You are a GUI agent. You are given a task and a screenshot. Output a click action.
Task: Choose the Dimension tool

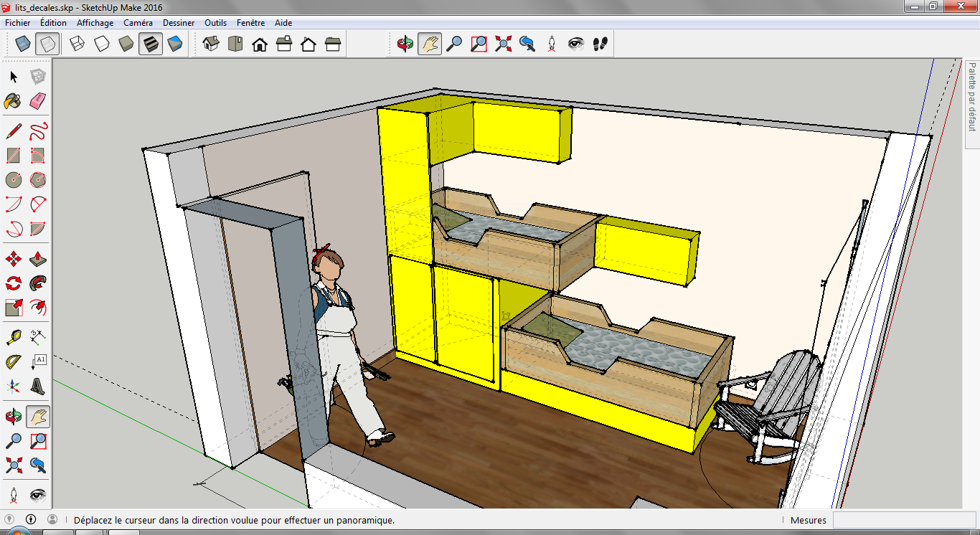(38, 337)
